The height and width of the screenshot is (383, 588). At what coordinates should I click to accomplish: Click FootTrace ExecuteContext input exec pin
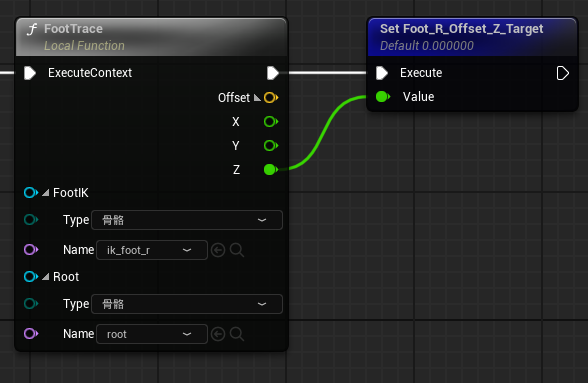(x=30, y=73)
